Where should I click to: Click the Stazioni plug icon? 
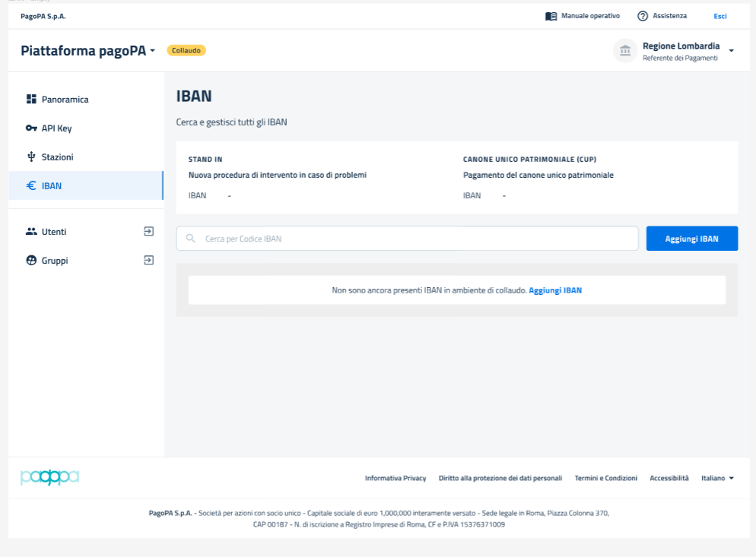31,157
